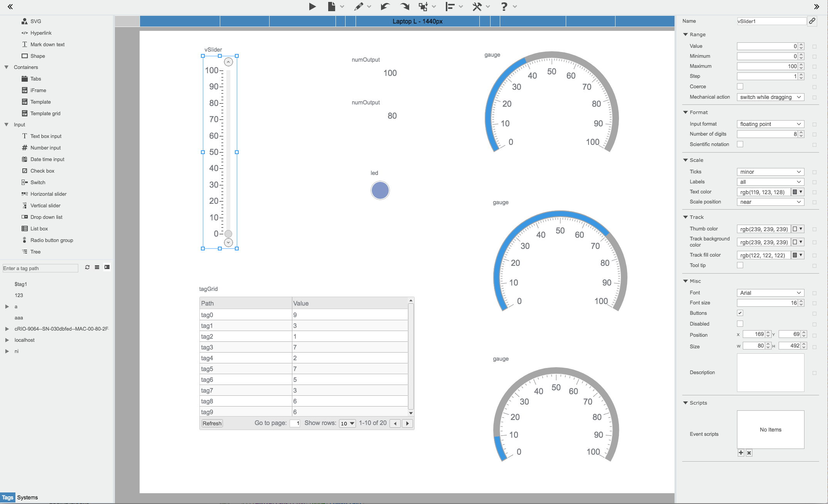Toggle binding box beside Description row

814,373
